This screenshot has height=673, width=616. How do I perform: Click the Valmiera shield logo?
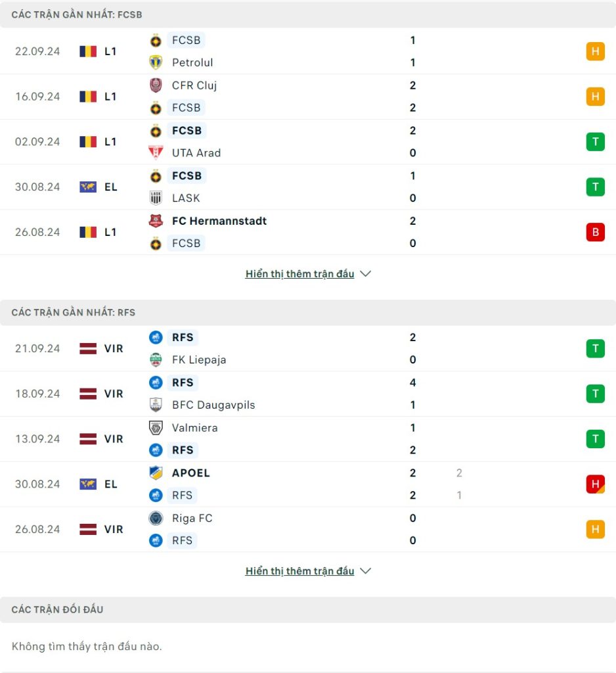155,428
